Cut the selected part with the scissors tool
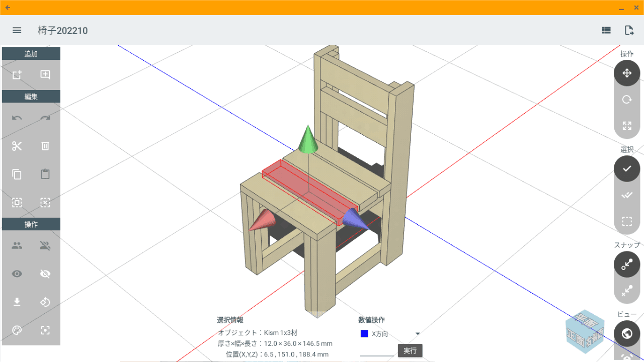The image size is (644, 362). point(17,146)
